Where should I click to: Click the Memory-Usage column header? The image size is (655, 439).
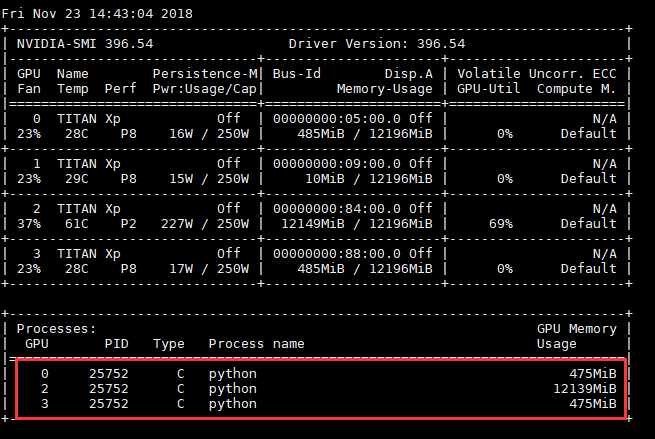click(385, 88)
